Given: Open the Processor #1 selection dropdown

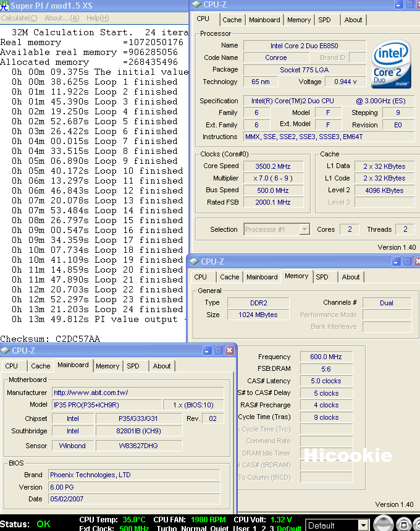Looking at the screenshot, I should pos(304,229).
